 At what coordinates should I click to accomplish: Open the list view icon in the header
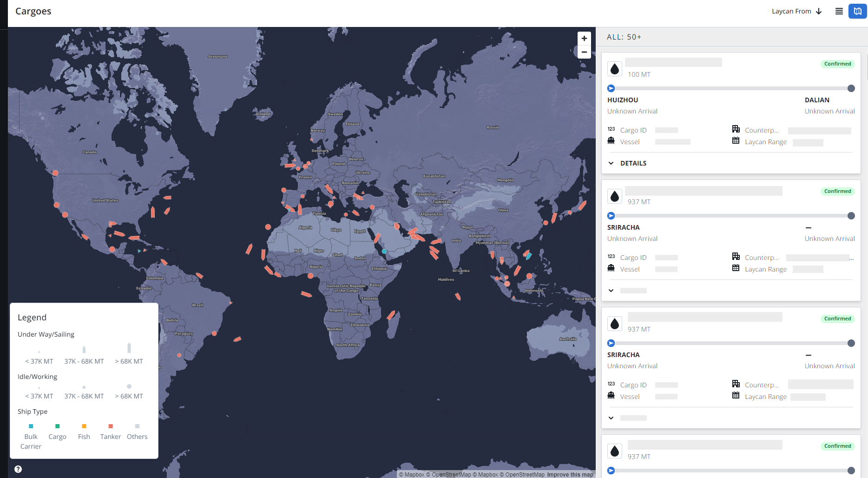click(839, 11)
